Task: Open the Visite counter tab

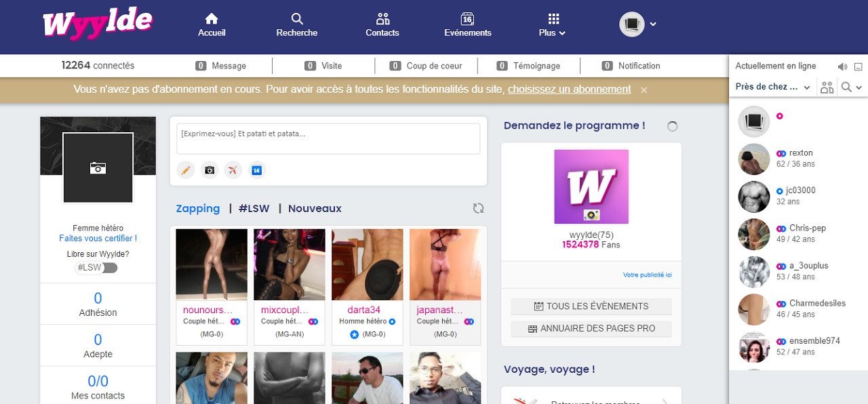Action: (x=323, y=66)
